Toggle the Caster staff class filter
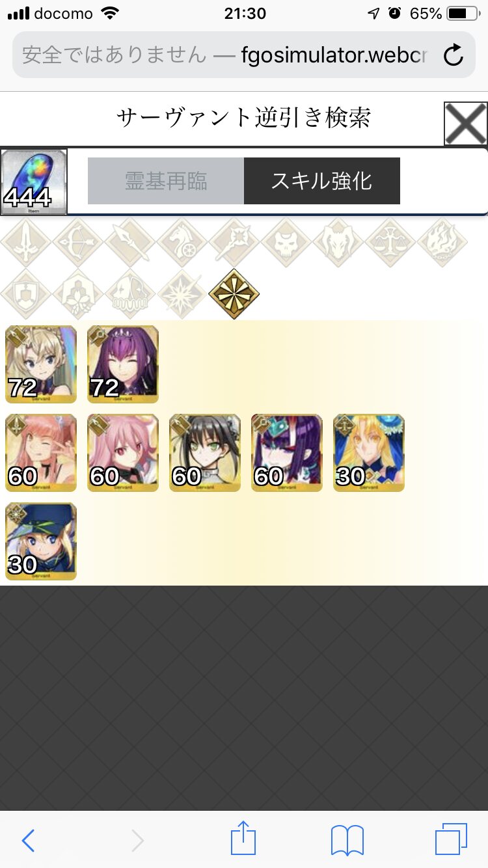 [234, 243]
